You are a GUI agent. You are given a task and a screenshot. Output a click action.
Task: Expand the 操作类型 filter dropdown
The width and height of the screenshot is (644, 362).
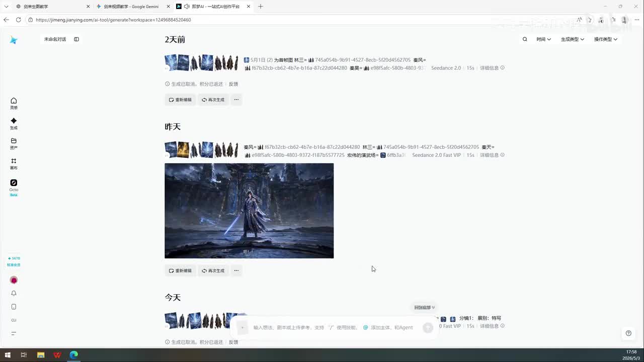(x=606, y=39)
